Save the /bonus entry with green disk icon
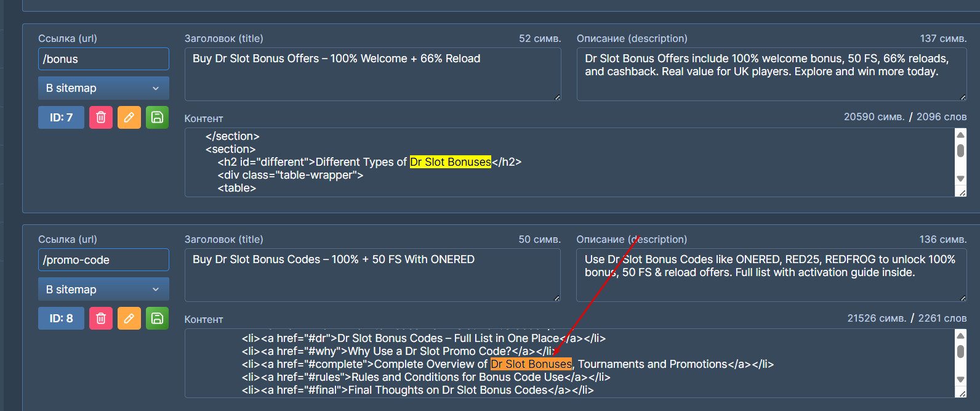This screenshot has width=980, height=411. [157, 117]
